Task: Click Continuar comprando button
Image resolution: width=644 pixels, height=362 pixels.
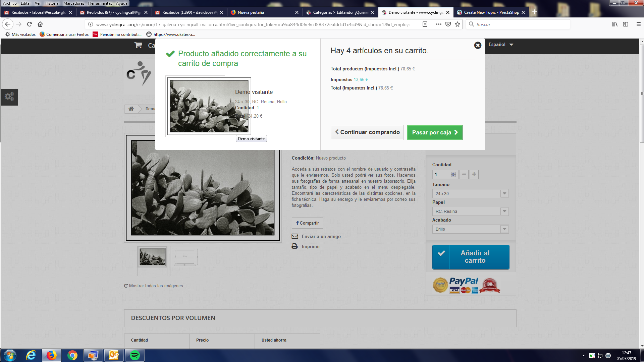Action: tap(367, 132)
